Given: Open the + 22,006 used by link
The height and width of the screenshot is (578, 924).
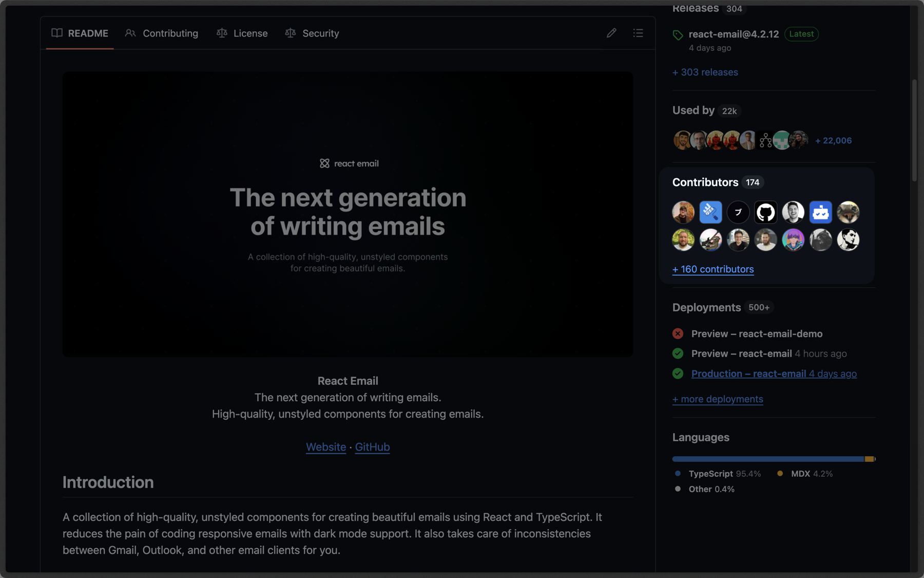Looking at the screenshot, I should click(x=833, y=141).
